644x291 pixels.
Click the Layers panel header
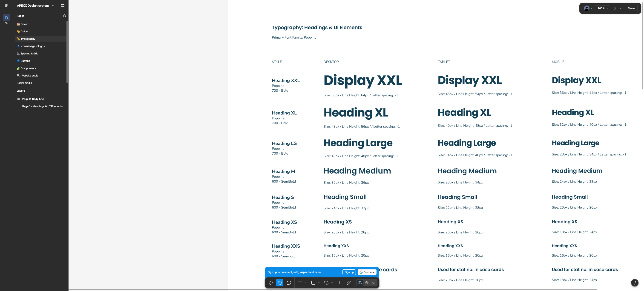click(x=21, y=91)
